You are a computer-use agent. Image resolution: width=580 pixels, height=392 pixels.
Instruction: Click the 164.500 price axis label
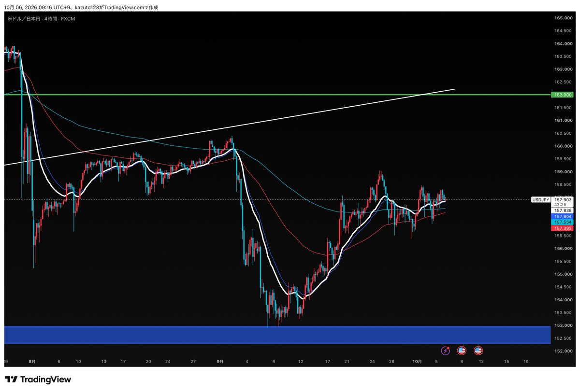[x=563, y=31]
